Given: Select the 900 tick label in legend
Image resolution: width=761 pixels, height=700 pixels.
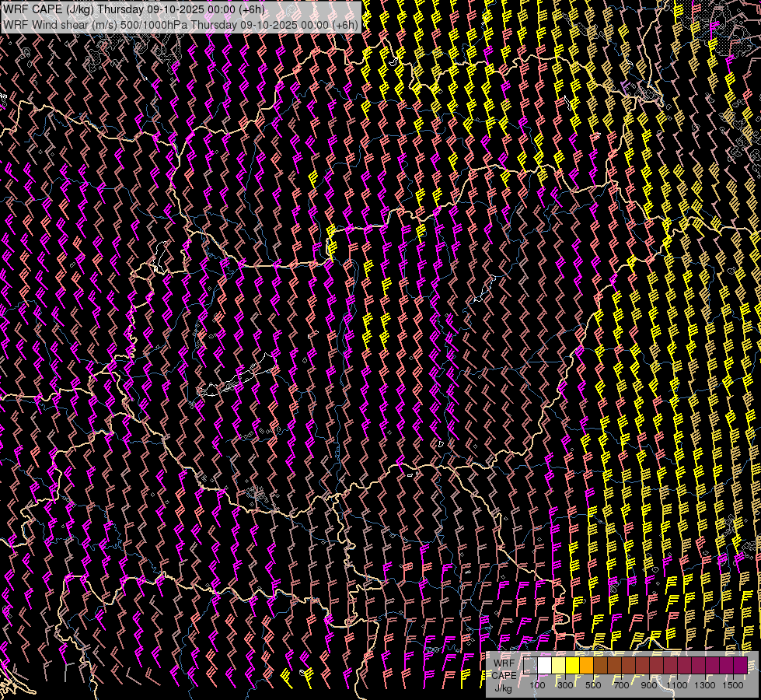Looking at the screenshot, I should pos(649,685).
